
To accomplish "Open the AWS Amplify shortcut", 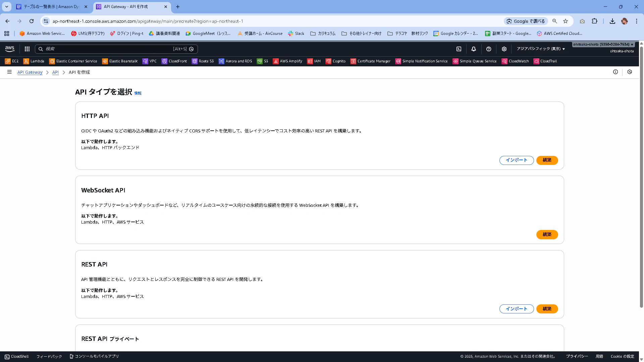I will [x=287, y=61].
